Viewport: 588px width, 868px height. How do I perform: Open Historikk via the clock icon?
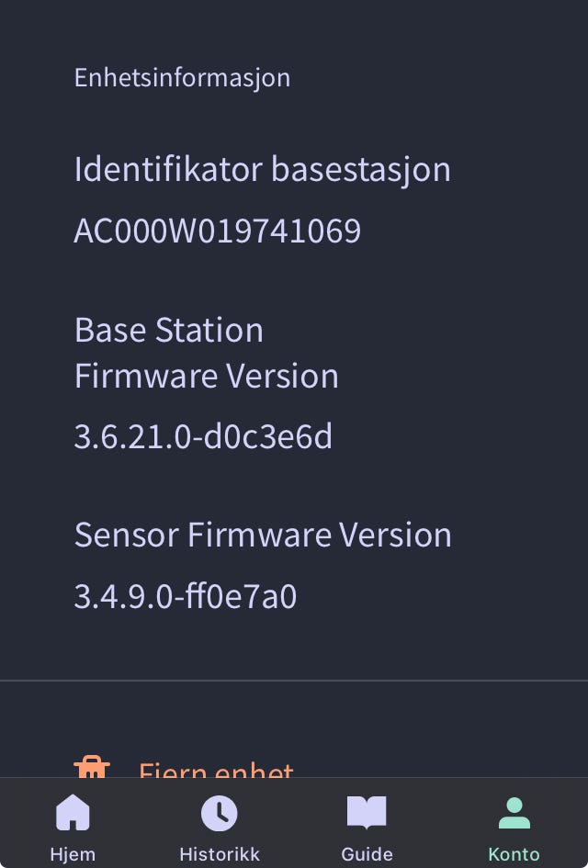click(219, 813)
